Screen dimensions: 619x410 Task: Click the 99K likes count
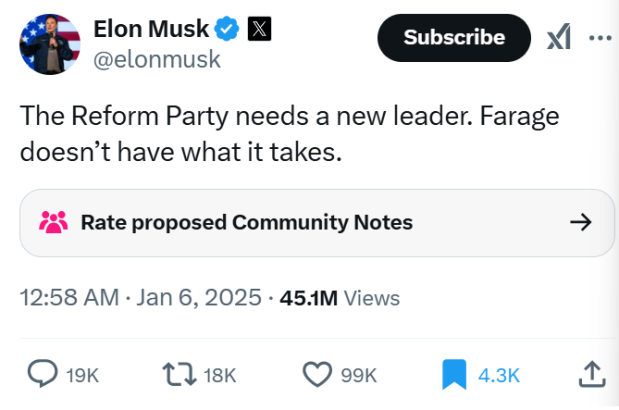pyautogui.click(x=358, y=375)
